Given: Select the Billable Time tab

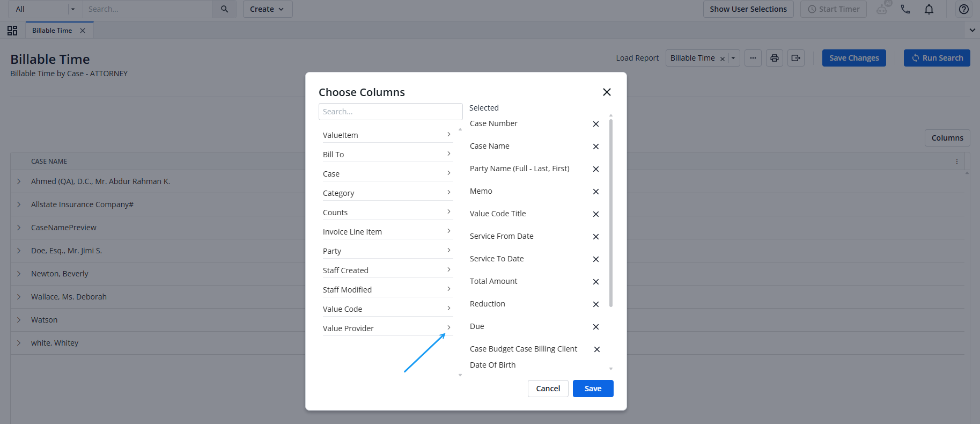Looking at the screenshot, I should point(52,31).
